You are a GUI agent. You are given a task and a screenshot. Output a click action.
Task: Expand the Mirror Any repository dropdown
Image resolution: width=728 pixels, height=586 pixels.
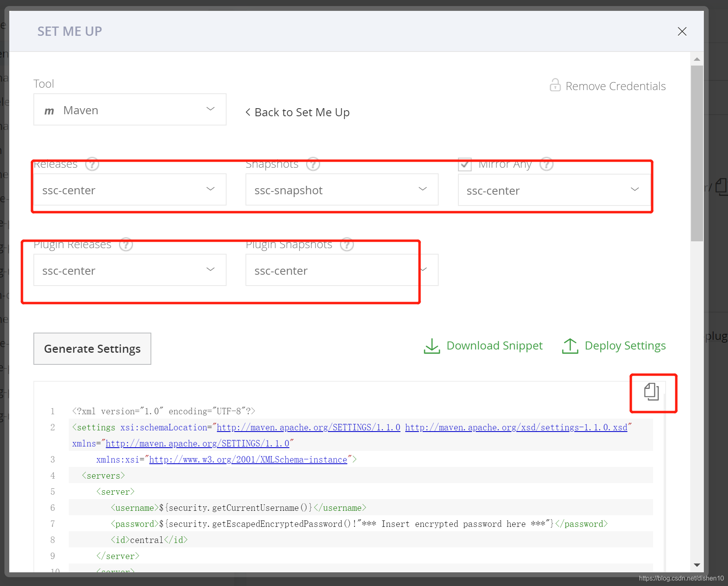553,190
